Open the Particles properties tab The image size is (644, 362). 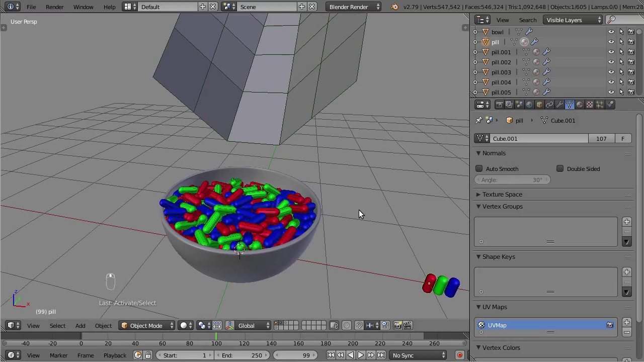tap(599, 104)
